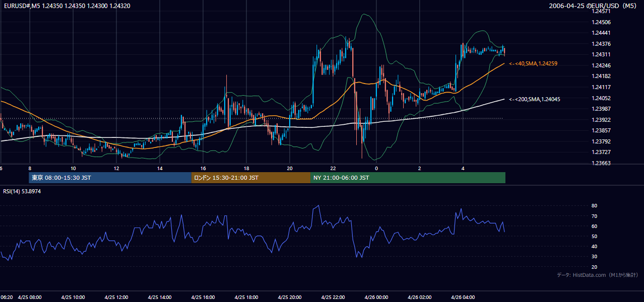Select the Tokyo 08:00-15:30 JST session bar
This screenshot has width=644, height=302.
[x=110, y=178]
